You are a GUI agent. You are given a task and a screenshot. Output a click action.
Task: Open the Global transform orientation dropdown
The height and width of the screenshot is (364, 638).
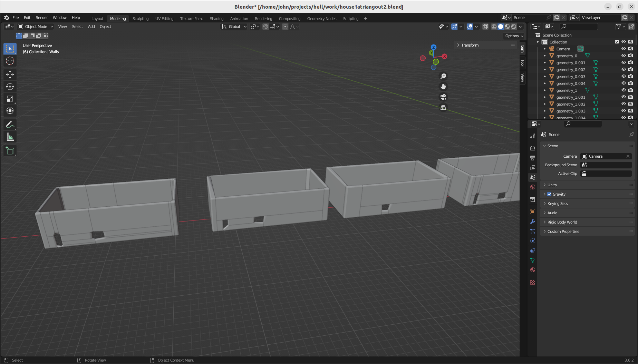click(x=234, y=27)
